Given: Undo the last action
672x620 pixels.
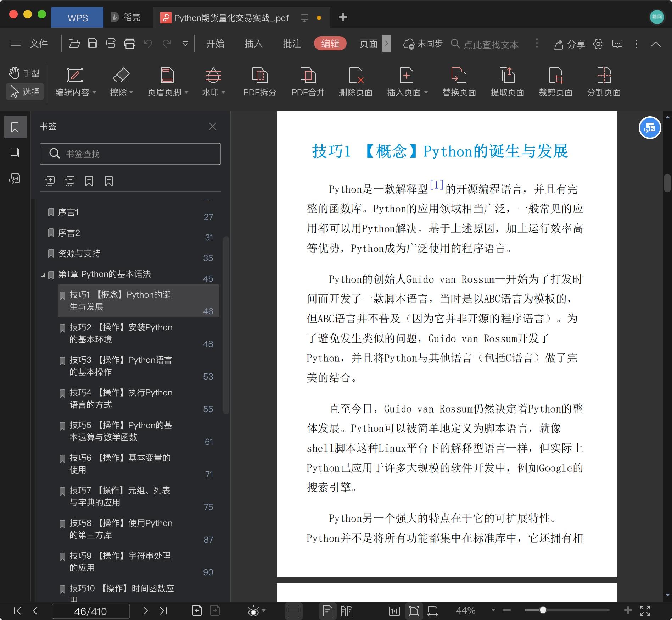Looking at the screenshot, I should 148,43.
